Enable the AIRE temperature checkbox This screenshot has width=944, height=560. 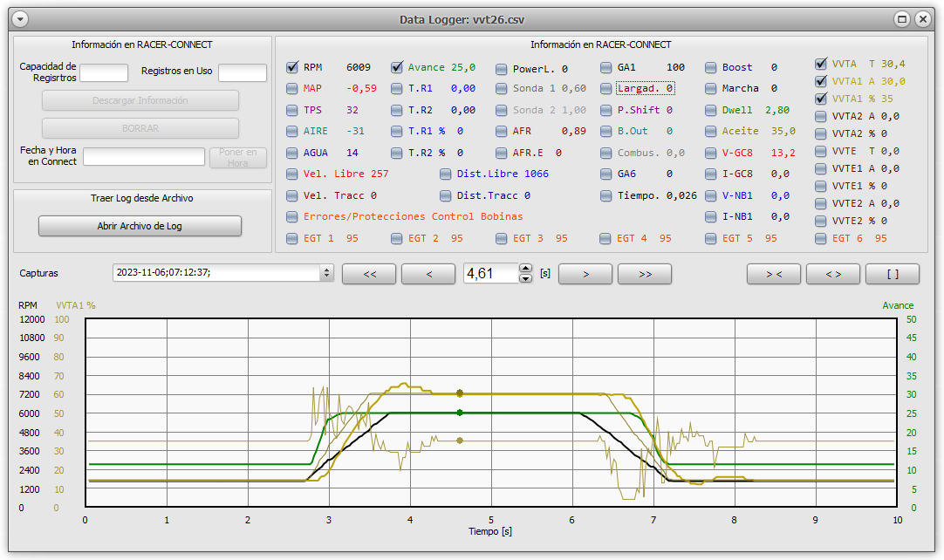(x=292, y=131)
